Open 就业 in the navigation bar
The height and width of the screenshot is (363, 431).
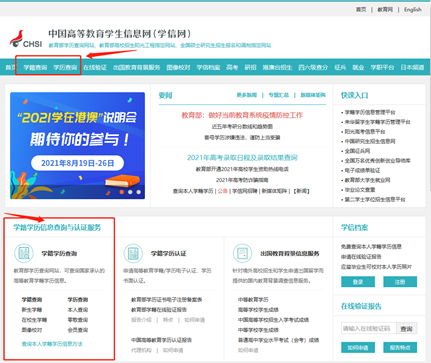point(358,67)
